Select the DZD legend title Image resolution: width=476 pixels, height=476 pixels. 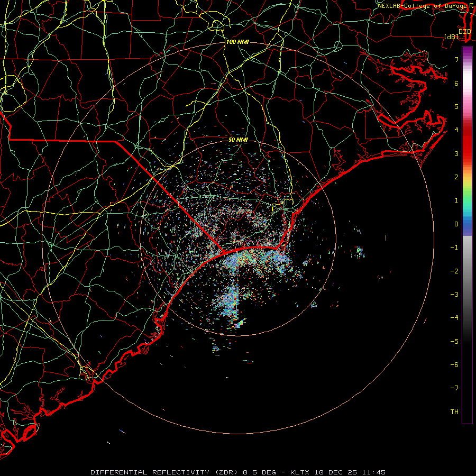464,32
